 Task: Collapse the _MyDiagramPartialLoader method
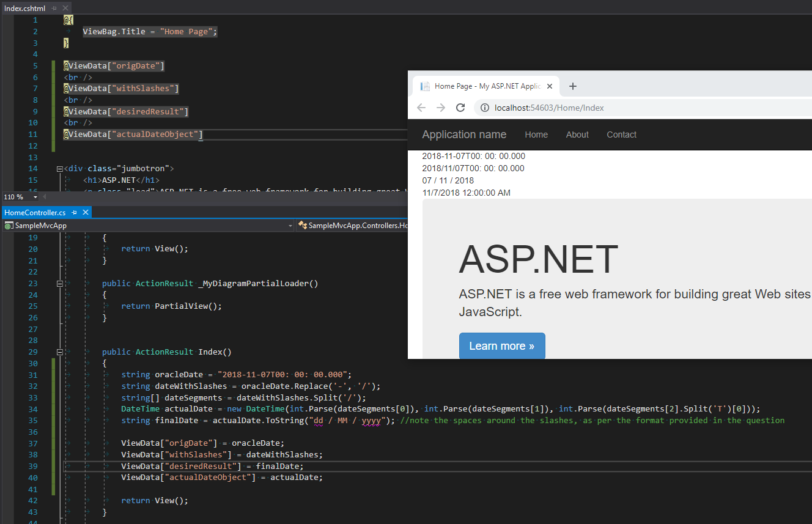(59, 284)
